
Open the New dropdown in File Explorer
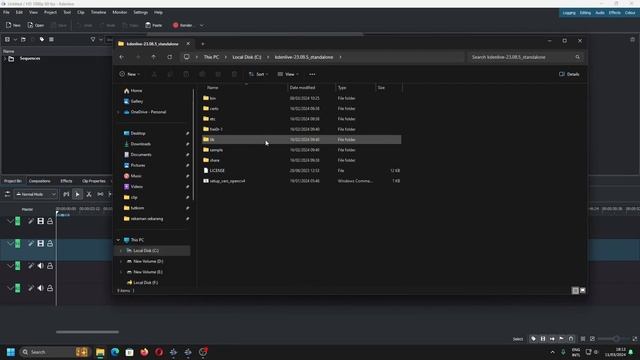click(130, 74)
